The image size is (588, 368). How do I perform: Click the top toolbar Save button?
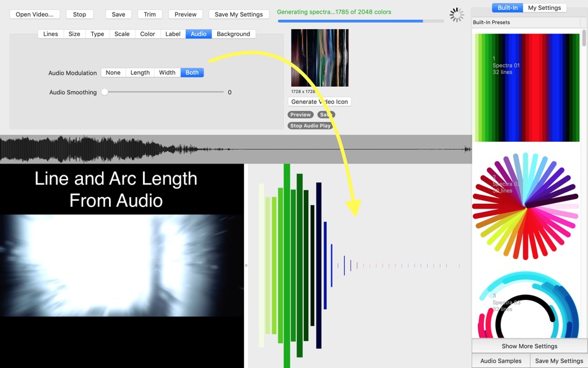coord(118,14)
